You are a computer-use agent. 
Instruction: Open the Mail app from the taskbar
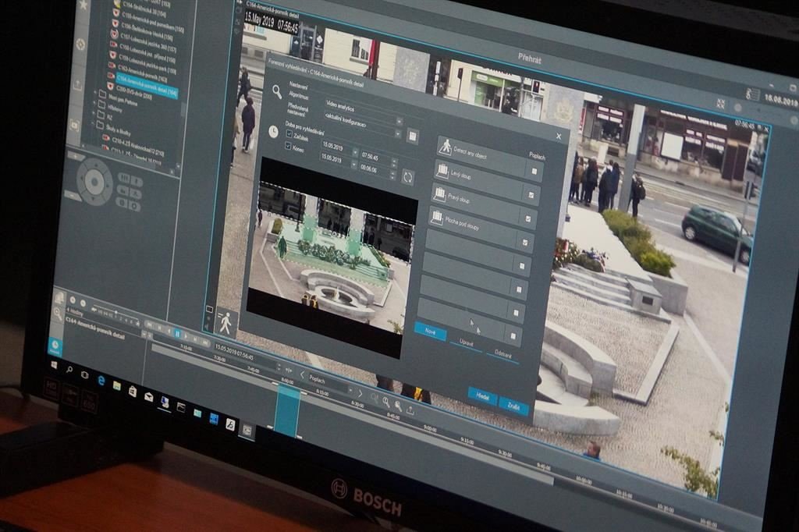click(x=148, y=397)
